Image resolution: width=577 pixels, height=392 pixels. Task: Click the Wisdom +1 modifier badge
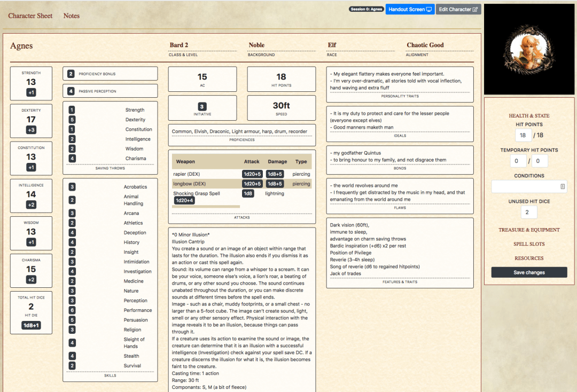point(31,242)
